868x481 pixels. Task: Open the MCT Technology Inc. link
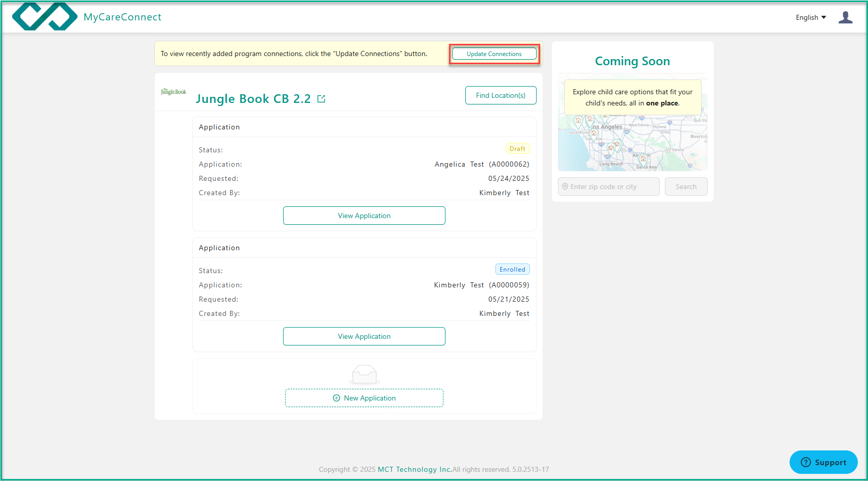point(414,469)
